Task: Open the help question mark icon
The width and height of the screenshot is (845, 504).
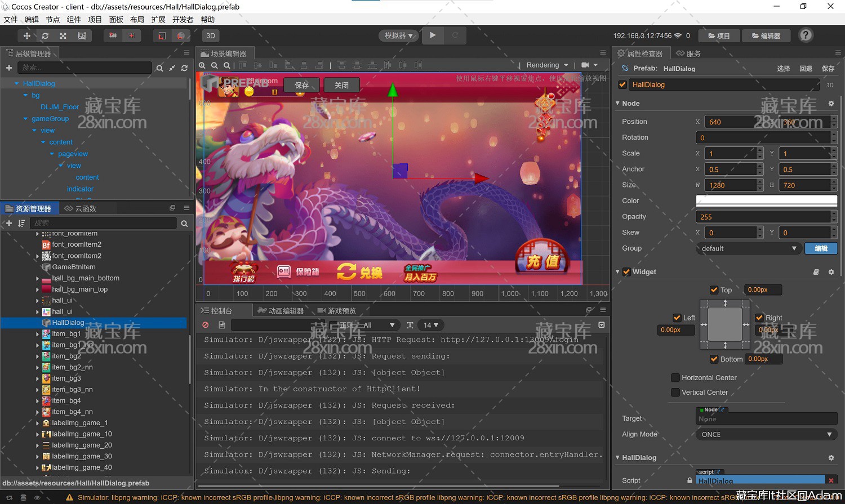Action: click(x=806, y=35)
